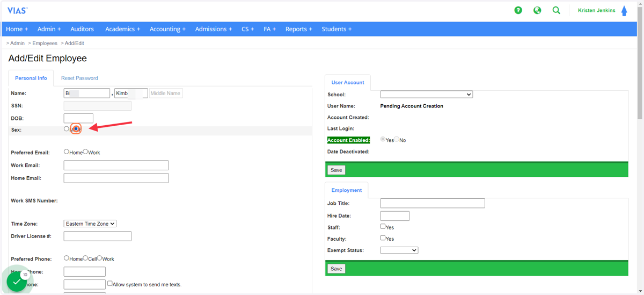Screen dimensions: 644x295
Task: Enable Allow system to send me texts
Action: coord(110,284)
